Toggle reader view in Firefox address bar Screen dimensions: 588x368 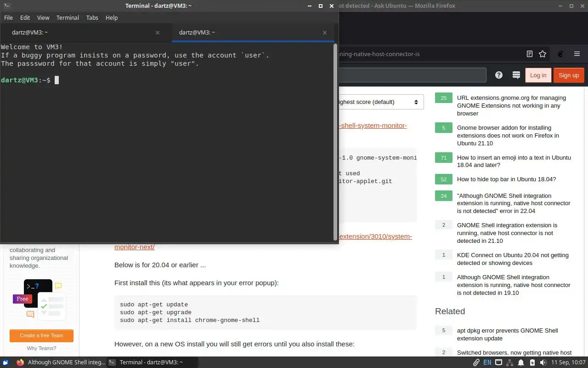[x=530, y=54]
